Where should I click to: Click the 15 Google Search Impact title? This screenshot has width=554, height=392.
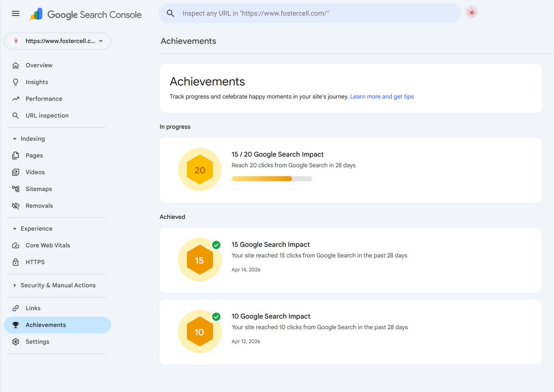271,244
